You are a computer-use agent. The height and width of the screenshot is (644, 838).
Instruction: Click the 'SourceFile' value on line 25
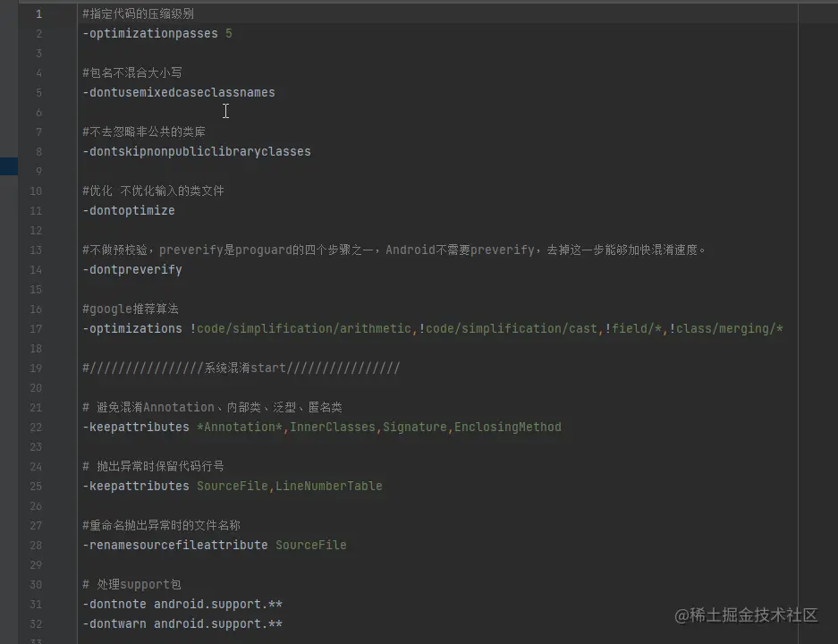(233, 487)
